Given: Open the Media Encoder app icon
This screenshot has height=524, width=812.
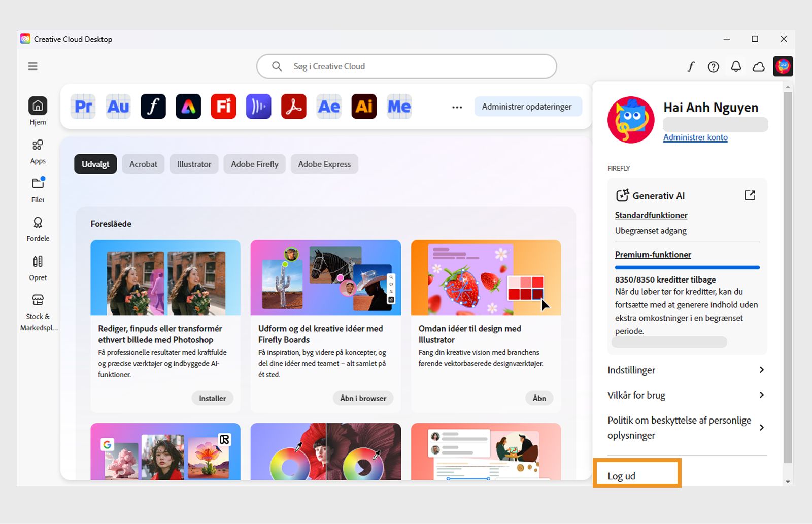Looking at the screenshot, I should [x=399, y=107].
